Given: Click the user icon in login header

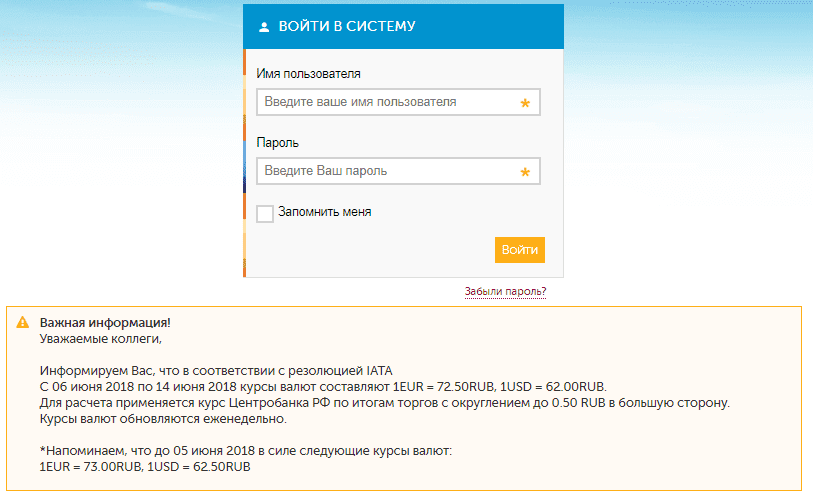Looking at the screenshot, I should tap(264, 27).
